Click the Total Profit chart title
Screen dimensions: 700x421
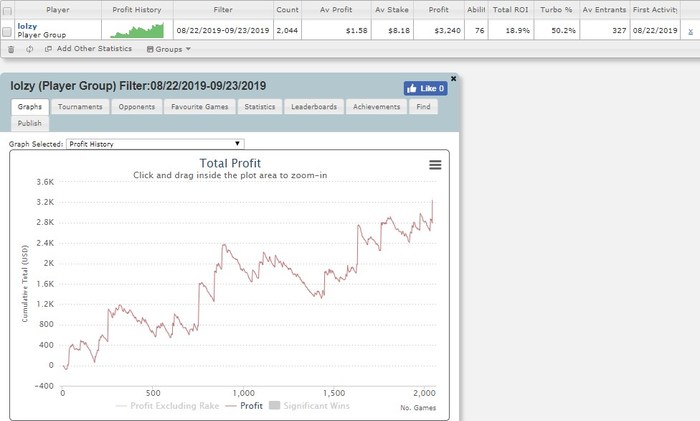(x=230, y=163)
